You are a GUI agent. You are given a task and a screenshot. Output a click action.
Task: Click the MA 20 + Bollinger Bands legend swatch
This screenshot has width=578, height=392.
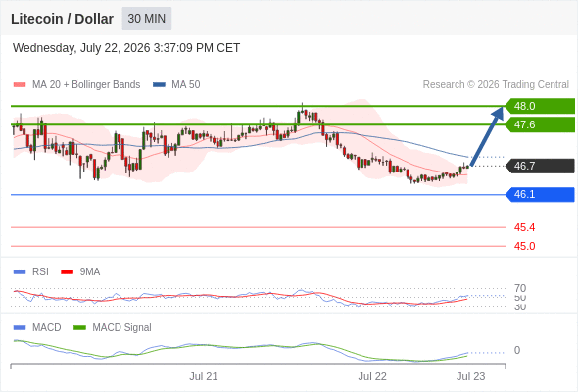[20, 85]
